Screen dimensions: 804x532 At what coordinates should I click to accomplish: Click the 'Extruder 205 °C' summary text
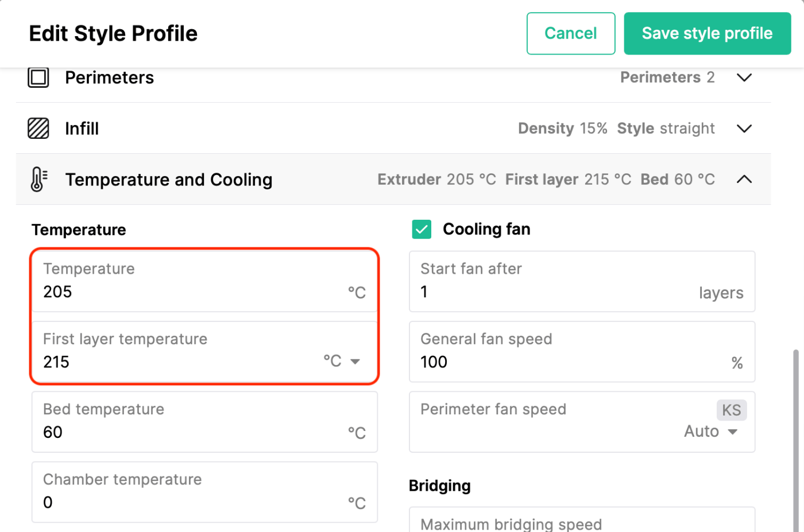coord(437,180)
